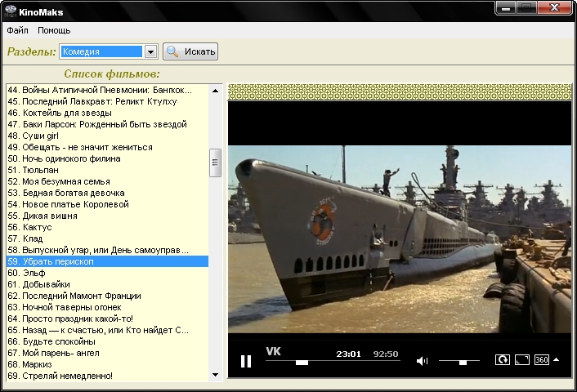Pause the video playback
Image resolution: width=577 pixels, height=392 pixels.
pyautogui.click(x=246, y=361)
